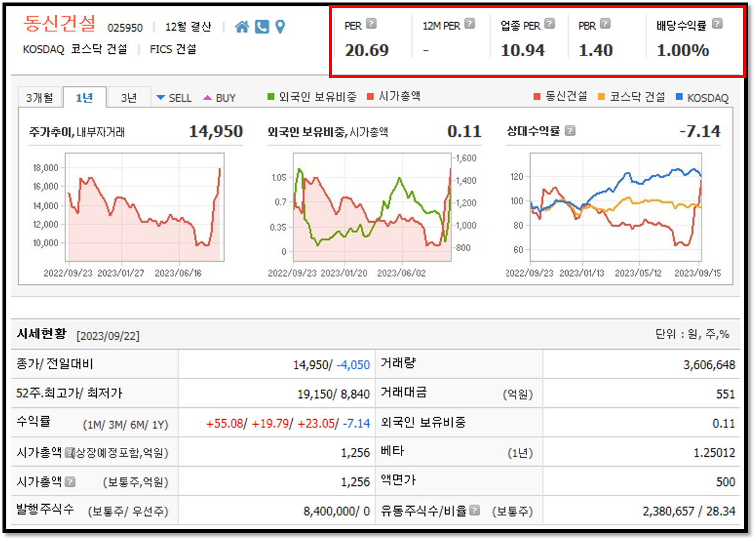Open help icon next to 12M PER
Screen dimensions: 756x541
tap(469, 24)
